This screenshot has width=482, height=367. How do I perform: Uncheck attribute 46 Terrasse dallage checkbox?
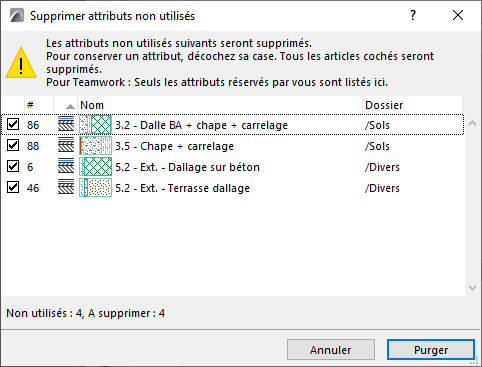[x=13, y=187]
